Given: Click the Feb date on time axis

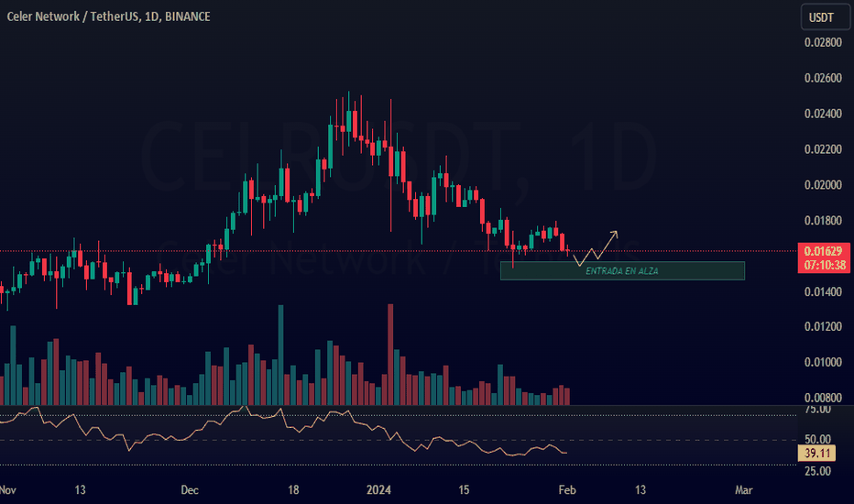Looking at the screenshot, I should point(567,490).
